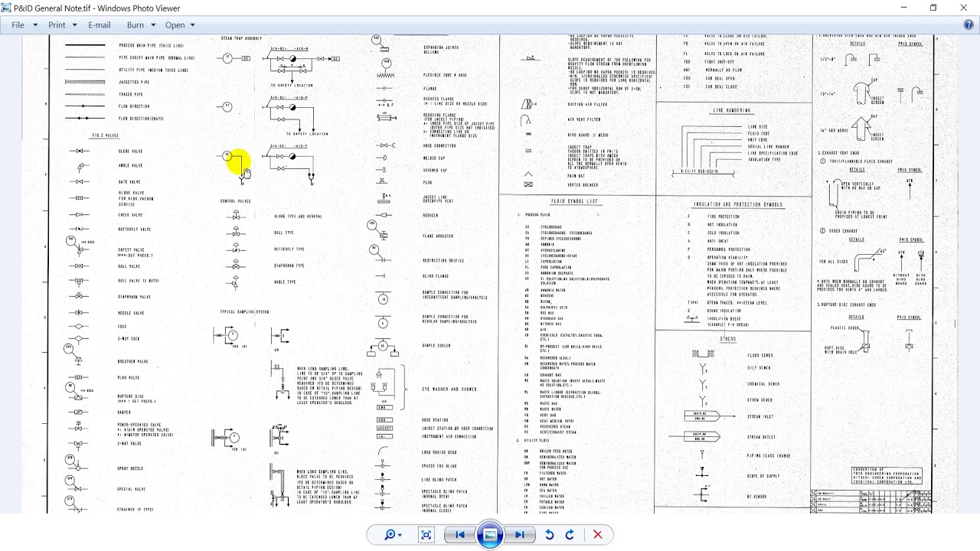Click the 'TYPICAL SAMPLING SYSTEM' heading
The height and width of the screenshot is (551, 980).
244,312
